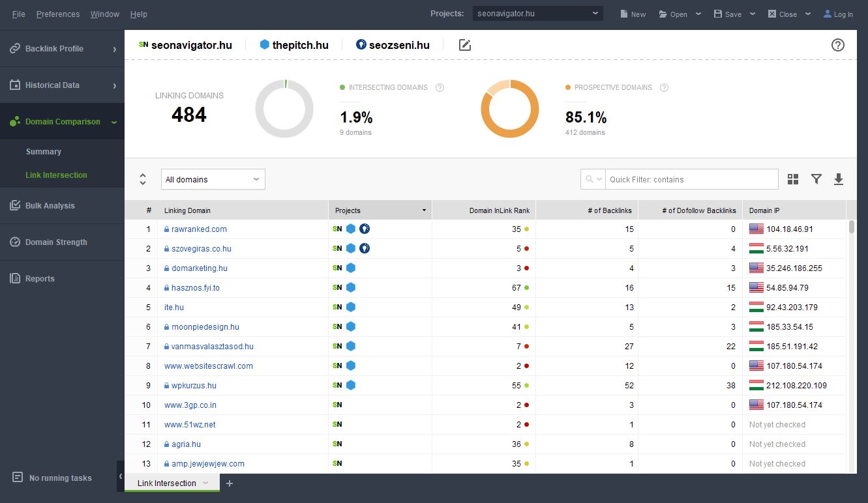Open the Help menu
The height and width of the screenshot is (503, 868).
[x=139, y=14]
